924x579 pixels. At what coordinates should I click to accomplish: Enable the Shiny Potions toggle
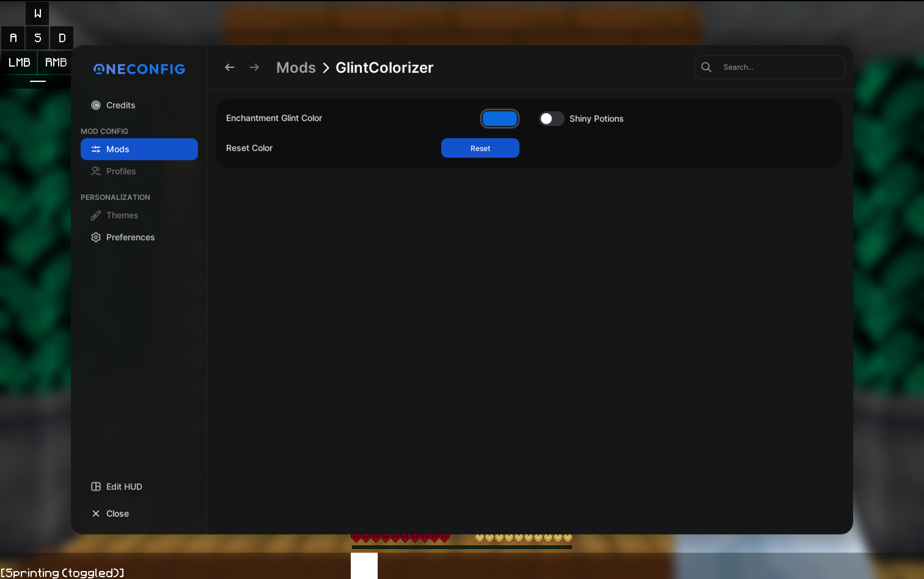point(551,119)
